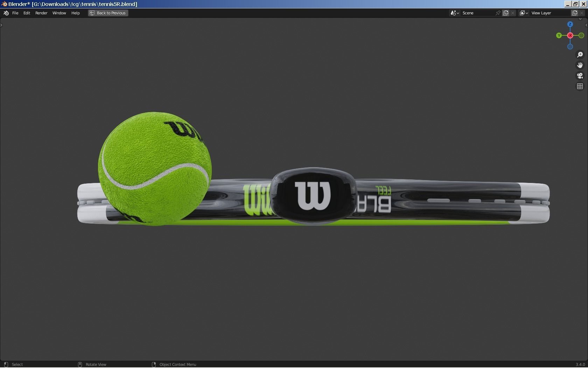
Task: Click the red X axis gizmo center
Action: 570,35
